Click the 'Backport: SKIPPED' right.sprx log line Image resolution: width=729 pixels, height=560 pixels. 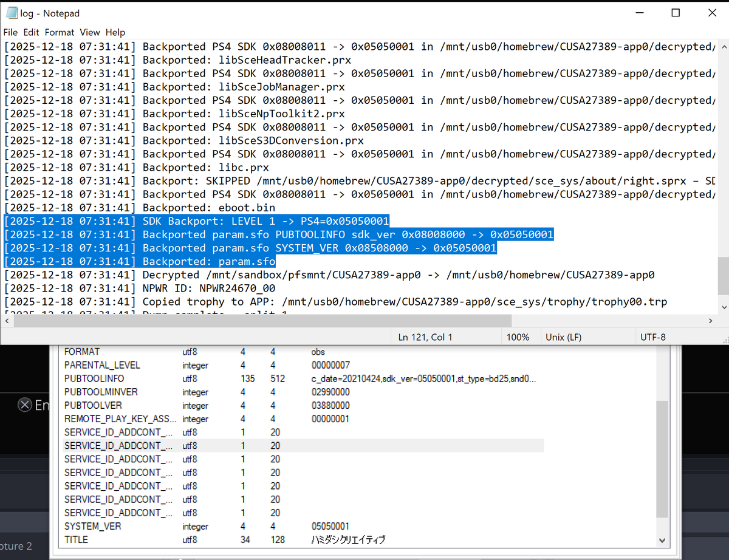[360, 181]
